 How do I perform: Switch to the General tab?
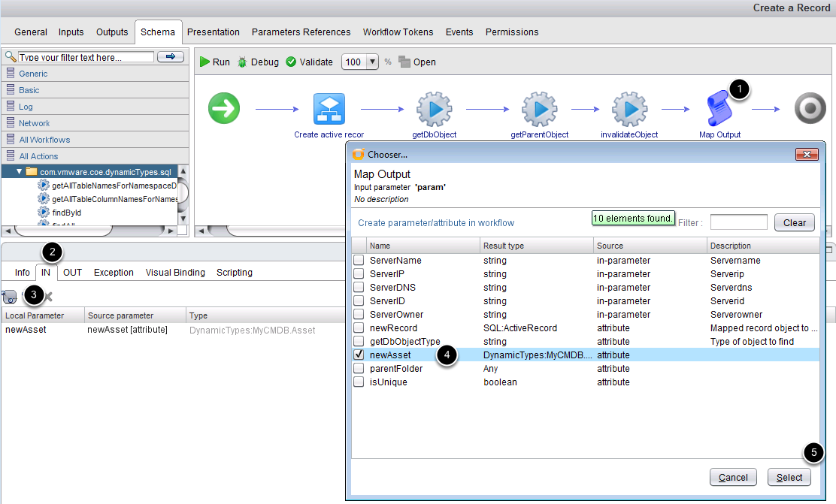(x=31, y=32)
